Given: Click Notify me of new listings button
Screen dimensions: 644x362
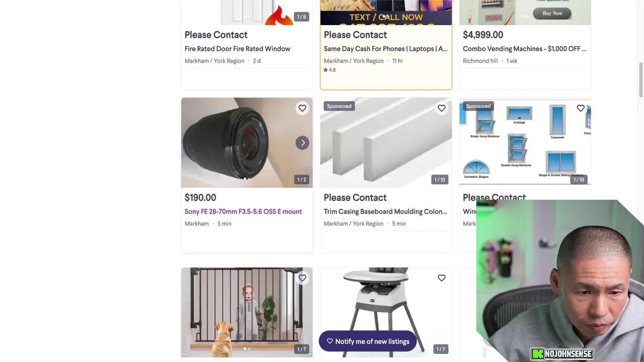Looking at the screenshot, I should [x=368, y=341].
